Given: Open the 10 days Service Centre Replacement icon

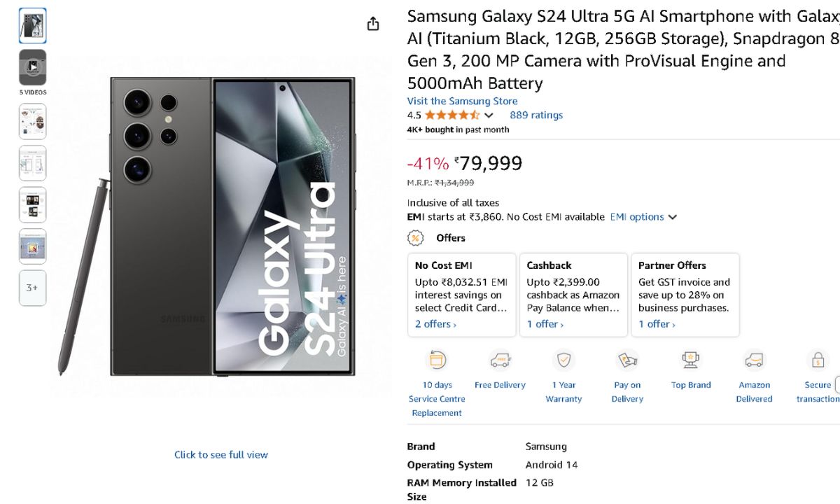Looking at the screenshot, I should point(437,360).
